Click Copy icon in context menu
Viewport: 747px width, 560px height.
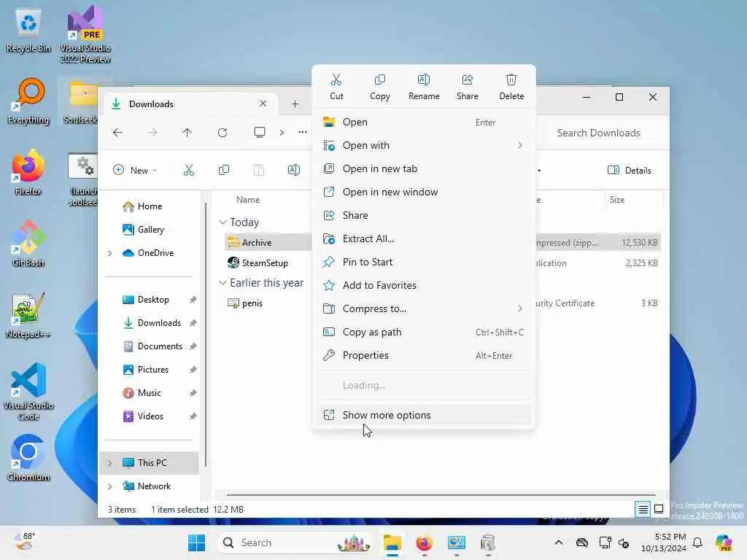(379, 87)
